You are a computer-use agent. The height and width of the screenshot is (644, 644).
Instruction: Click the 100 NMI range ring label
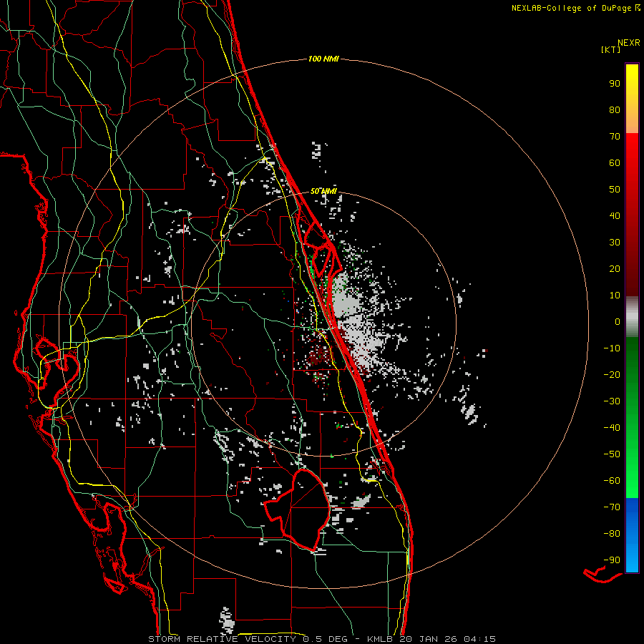click(x=323, y=59)
